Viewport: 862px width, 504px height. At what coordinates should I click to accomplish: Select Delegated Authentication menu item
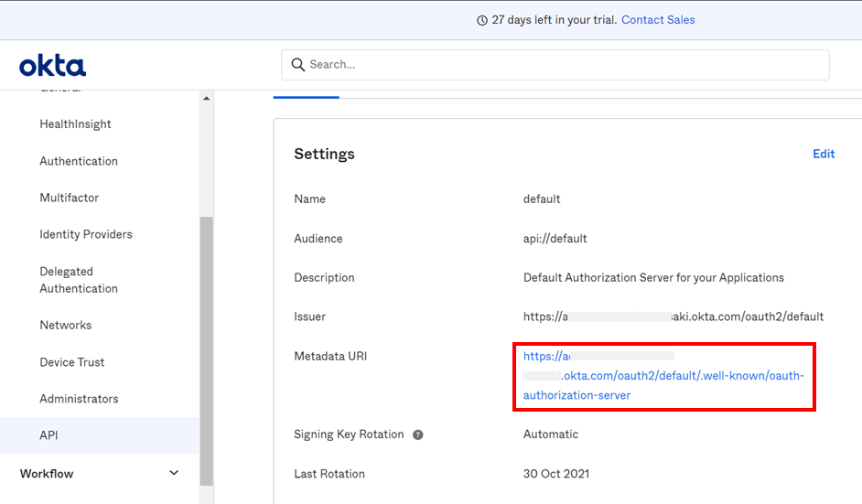[x=79, y=280]
